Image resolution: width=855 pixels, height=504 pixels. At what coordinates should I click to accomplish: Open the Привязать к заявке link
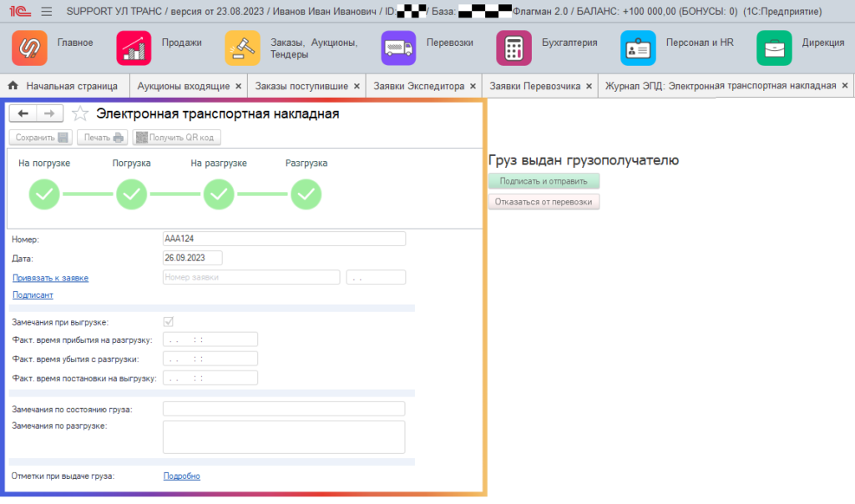[x=50, y=278]
